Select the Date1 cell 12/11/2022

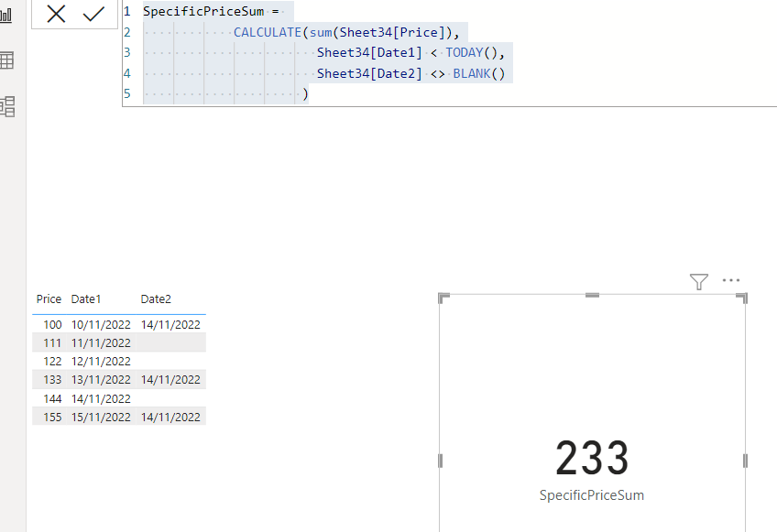(x=101, y=362)
